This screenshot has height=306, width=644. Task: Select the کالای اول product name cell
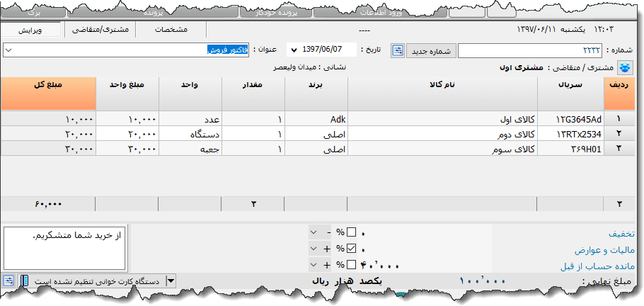coord(442,120)
